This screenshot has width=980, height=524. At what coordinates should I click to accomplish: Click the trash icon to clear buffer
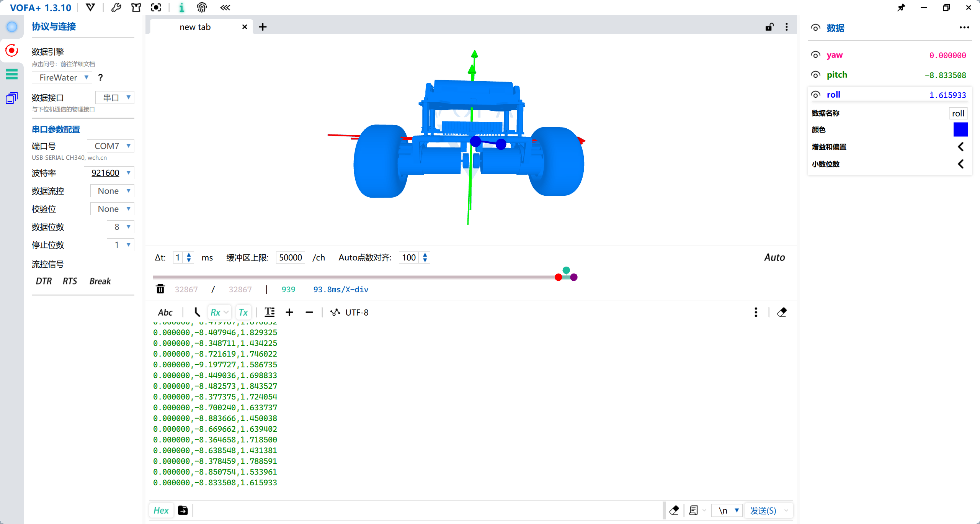coord(160,289)
